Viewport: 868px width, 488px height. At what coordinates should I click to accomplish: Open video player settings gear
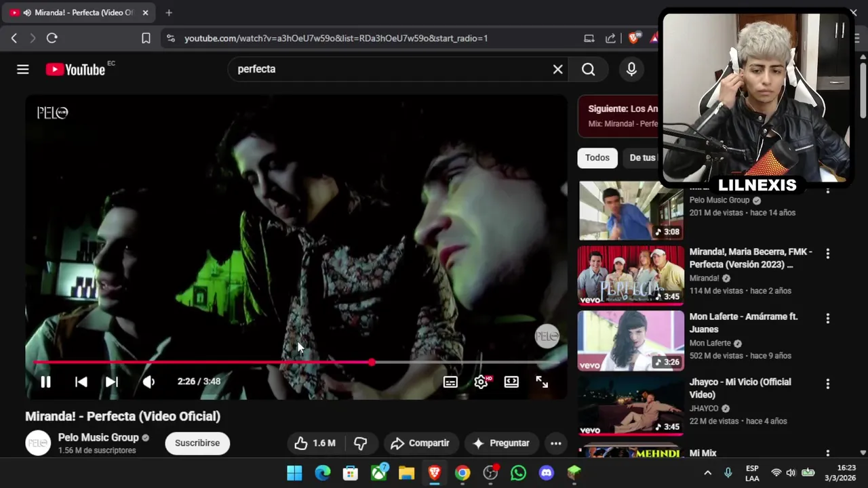pyautogui.click(x=481, y=382)
